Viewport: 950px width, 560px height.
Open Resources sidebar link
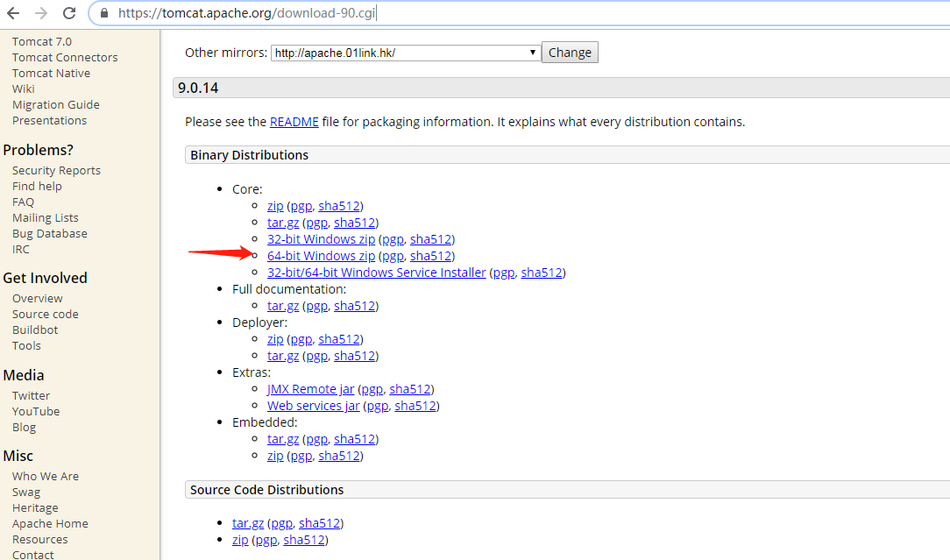[40, 539]
